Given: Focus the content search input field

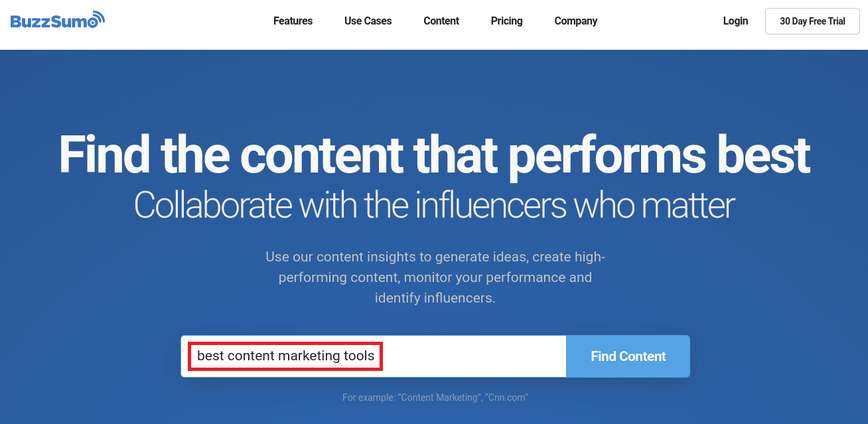Looking at the screenshot, I should pyautogui.click(x=373, y=356).
